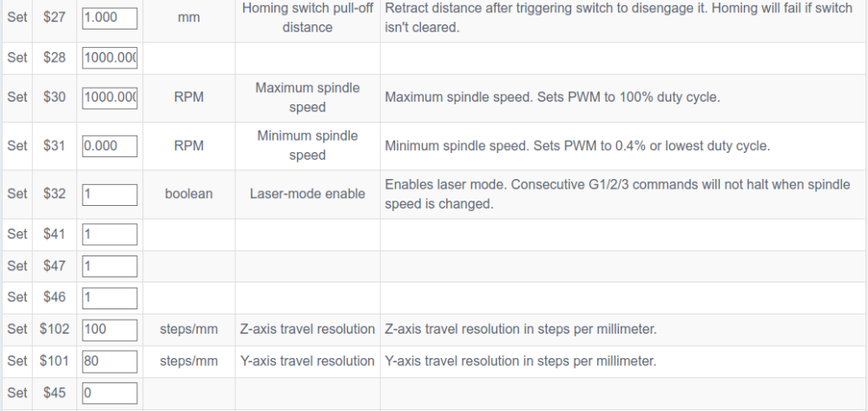Click Set button for $47 row
The image size is (868, 411).
click(17, 266)
